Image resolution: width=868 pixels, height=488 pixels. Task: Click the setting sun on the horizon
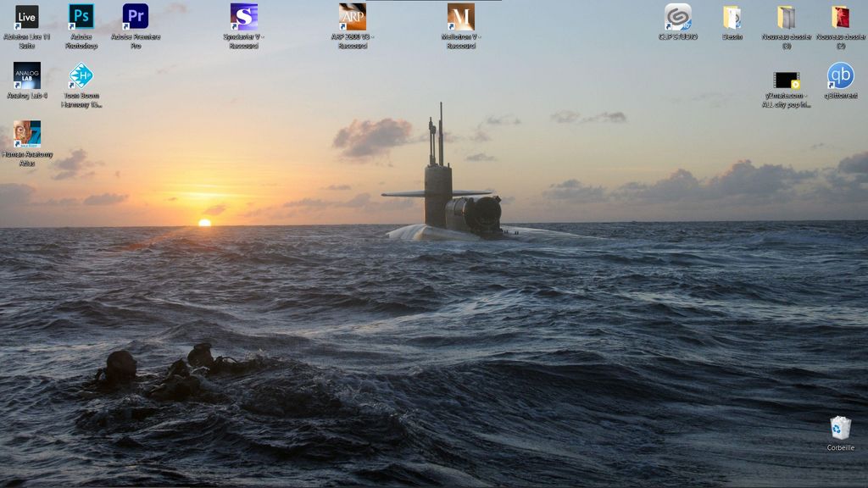[x=204, y=223]
